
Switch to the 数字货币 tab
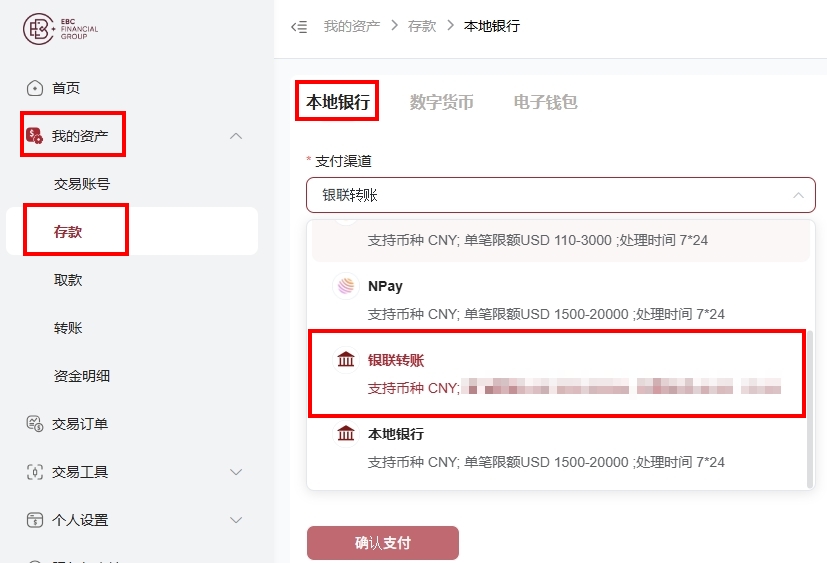(x=441, y=102)
